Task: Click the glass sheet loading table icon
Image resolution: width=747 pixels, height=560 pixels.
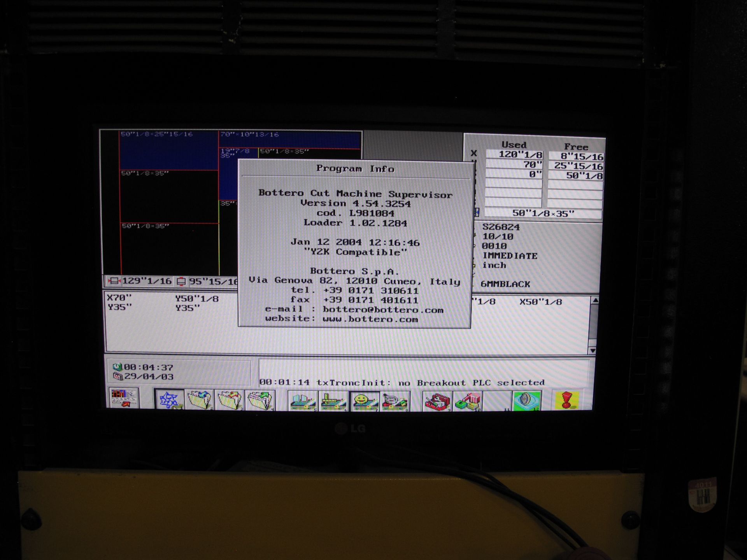Action: [303, 401]
